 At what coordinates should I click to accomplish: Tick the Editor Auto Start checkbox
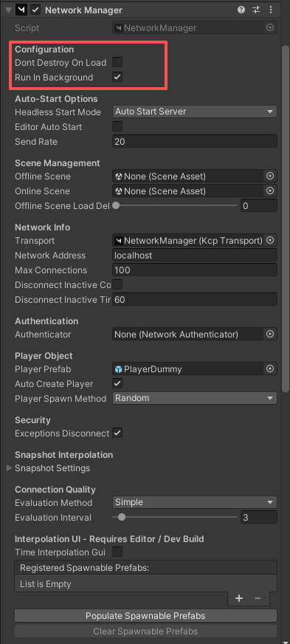118,126
